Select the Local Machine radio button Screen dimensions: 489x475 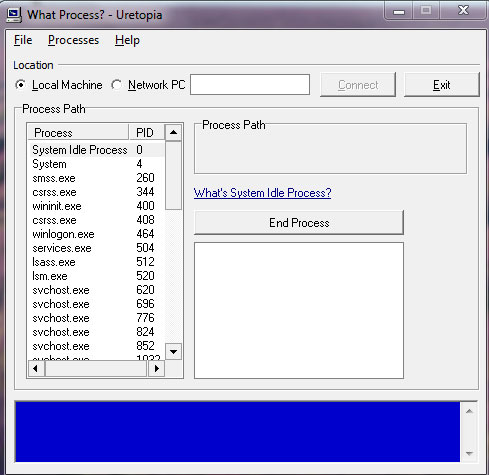coord(21,85)
